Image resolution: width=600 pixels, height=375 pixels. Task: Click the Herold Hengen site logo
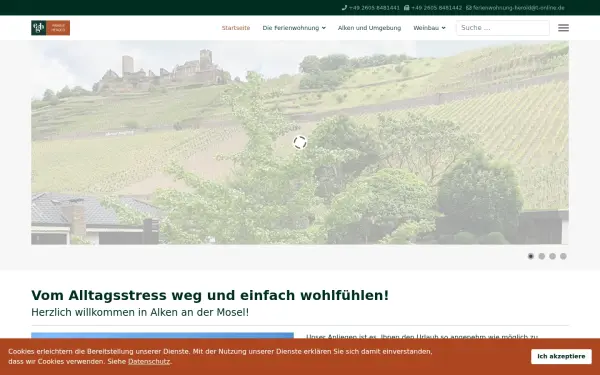point(51,28)
